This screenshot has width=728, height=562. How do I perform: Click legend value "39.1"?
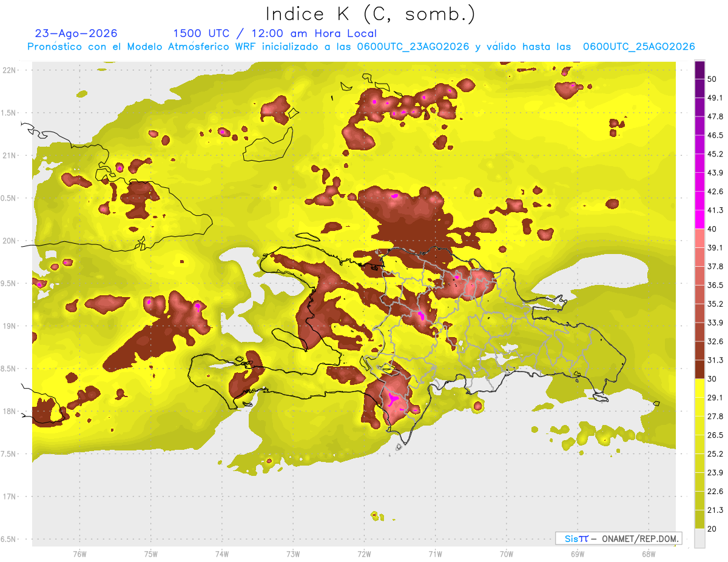coord(715,247)
